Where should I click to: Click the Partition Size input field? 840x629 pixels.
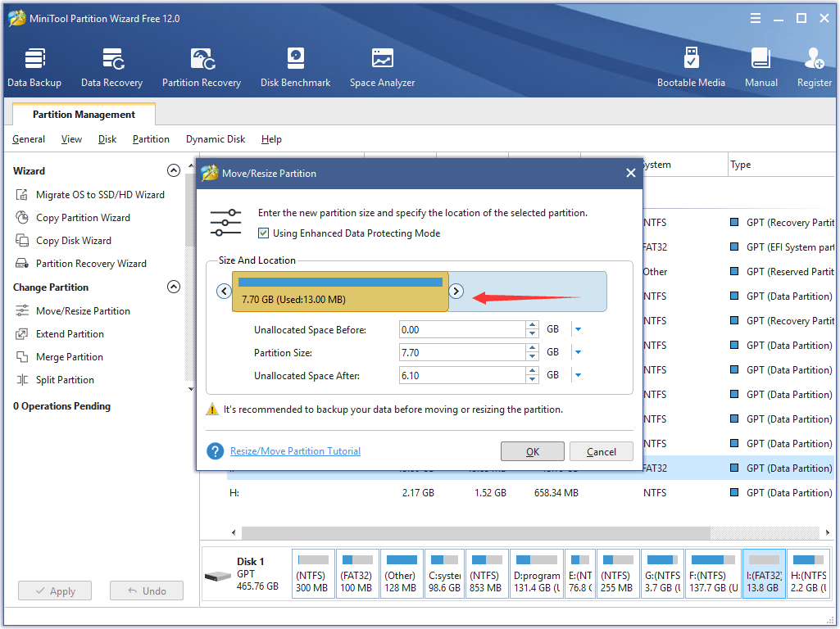pyautogui.click(x=462, y=353)
